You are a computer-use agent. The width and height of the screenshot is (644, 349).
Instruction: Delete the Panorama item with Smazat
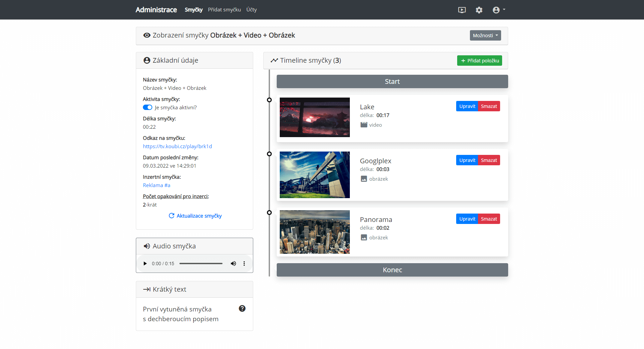click(489, 219)
